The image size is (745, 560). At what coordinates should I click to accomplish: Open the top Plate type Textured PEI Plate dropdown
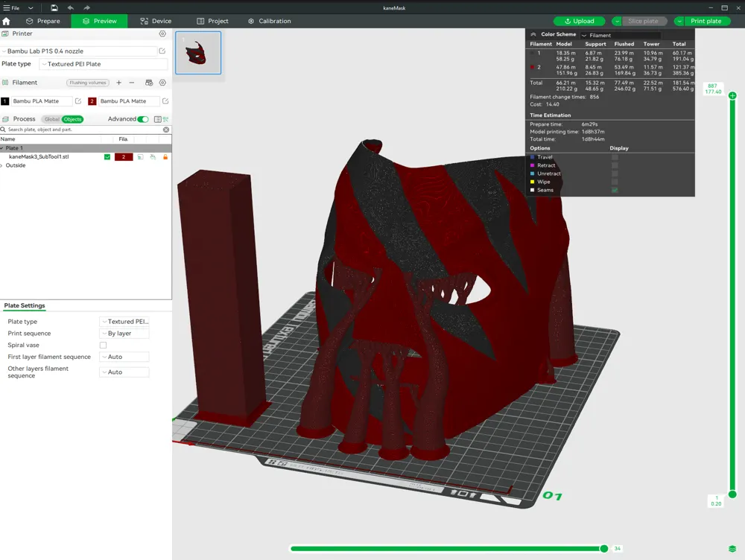click(x=104, y=63)
